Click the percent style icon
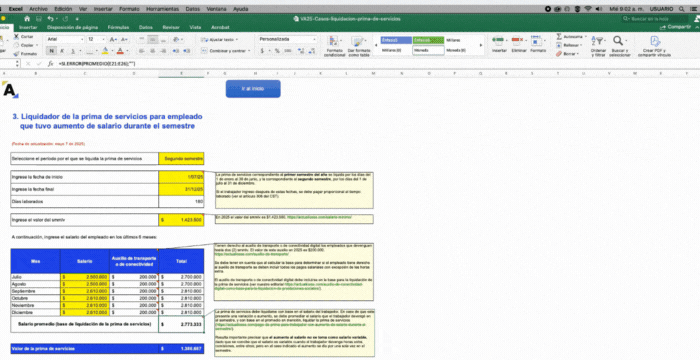 277,51
